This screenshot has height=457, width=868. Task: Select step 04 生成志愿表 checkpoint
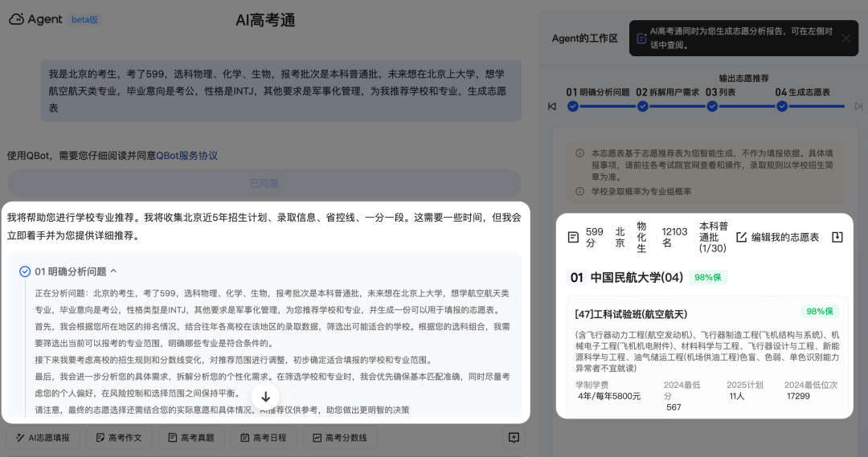(781, 106)
